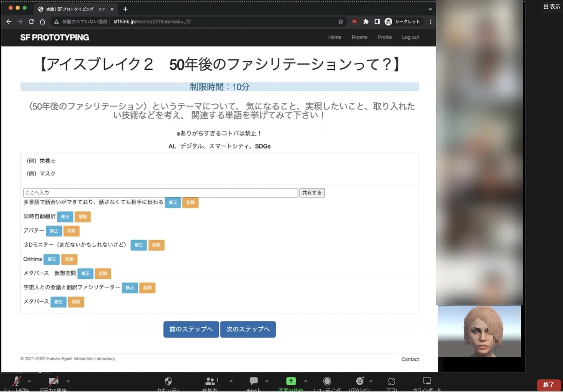The image size is (563, 392).
Task: Turn on the Zoom video camera
Action: tap(53, 381)
